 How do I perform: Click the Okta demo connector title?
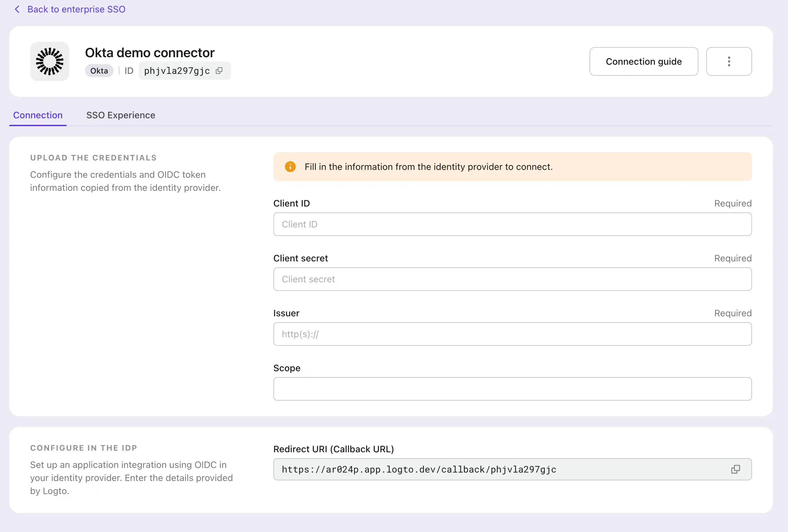[x=149, y=53]
